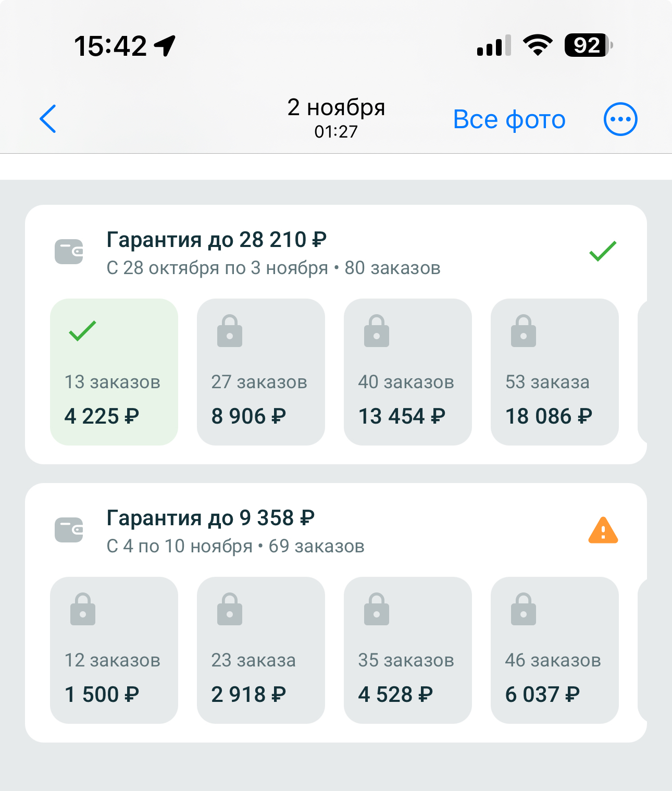Tap the 8 906 ₽ amount
Image resolution: width=672 pixels, height=791 pixels.
[248, 416]
